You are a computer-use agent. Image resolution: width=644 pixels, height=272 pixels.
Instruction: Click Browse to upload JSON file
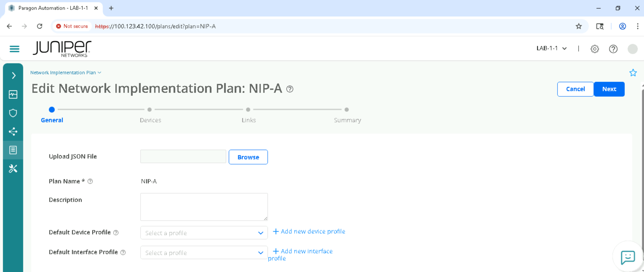click(248, 157)
